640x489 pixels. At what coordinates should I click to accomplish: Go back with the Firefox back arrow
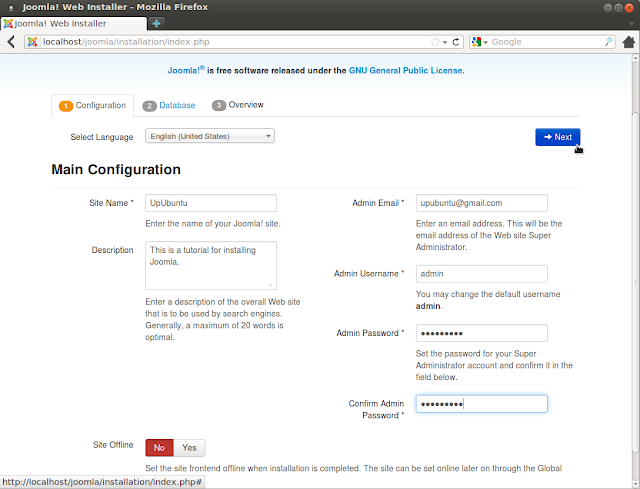pyautogui.click(x=11, y=42)
